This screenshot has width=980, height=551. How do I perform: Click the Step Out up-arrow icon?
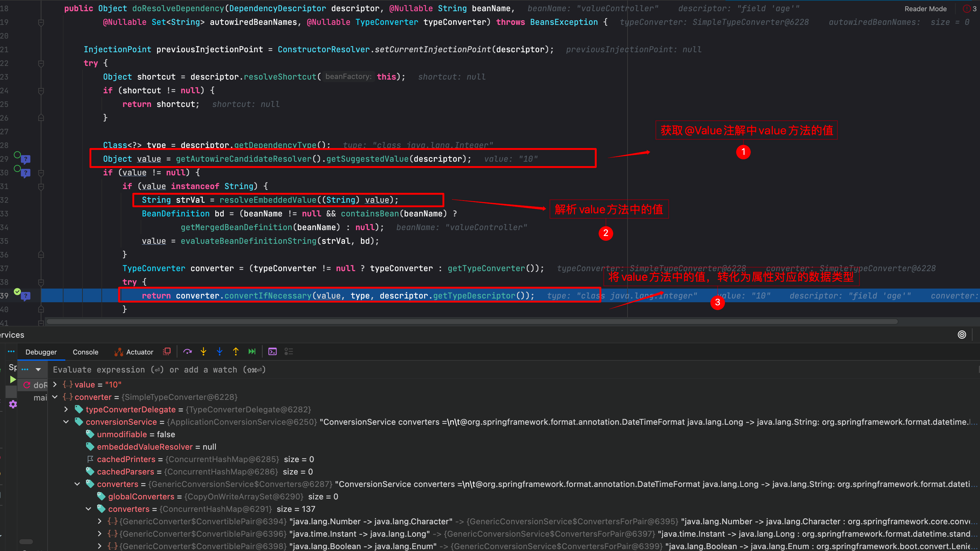coord(236,351)
